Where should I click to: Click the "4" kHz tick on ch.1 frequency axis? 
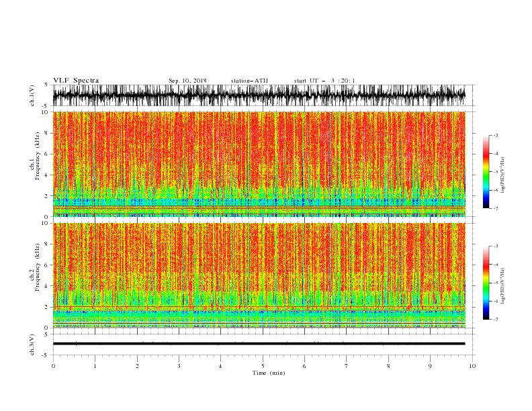46,175
